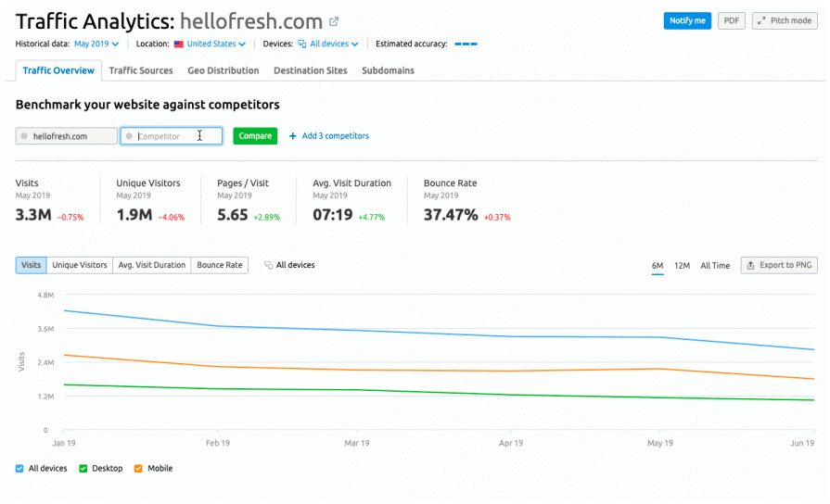Image resolution: width=830 pixels, height=504 pixels.
Task: Switch to the Traffic Overview tab
Action: (x=58, y=70)
